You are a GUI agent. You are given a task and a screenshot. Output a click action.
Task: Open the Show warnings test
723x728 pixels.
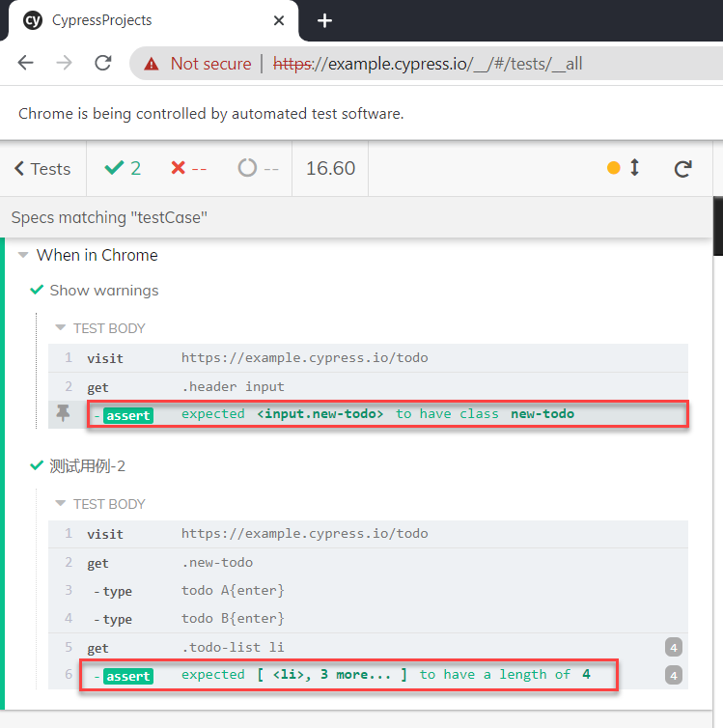(104, 291)
